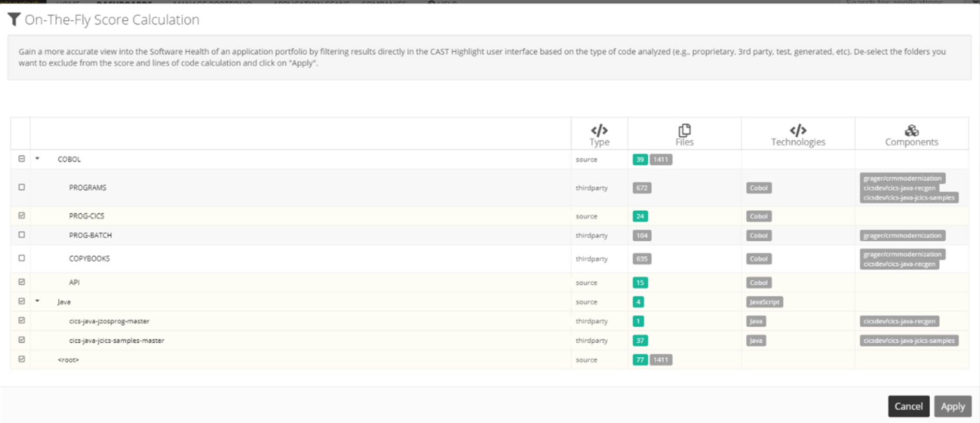Check the PROG-BATCH folder checkbox
The width and height of the screenshot is (980, 423).
[22, 235]
